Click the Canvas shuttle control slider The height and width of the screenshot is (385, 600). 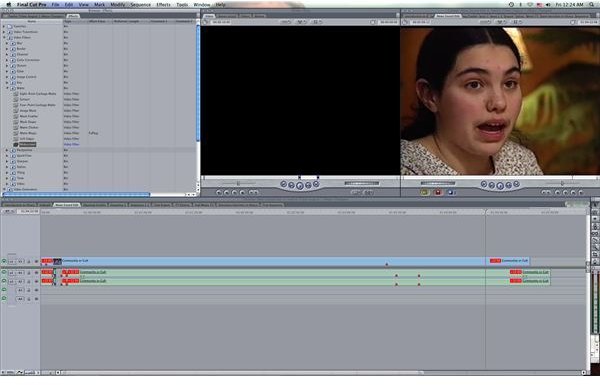pos(562,184)
